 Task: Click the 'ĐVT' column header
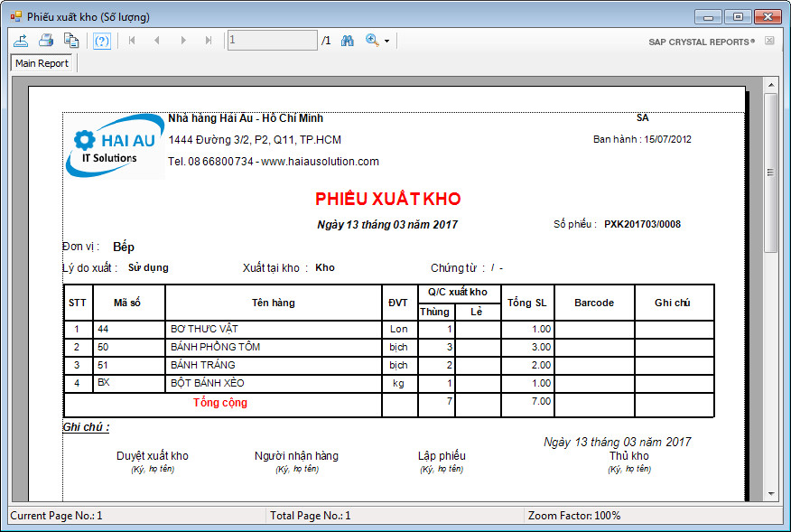(398, 303)
